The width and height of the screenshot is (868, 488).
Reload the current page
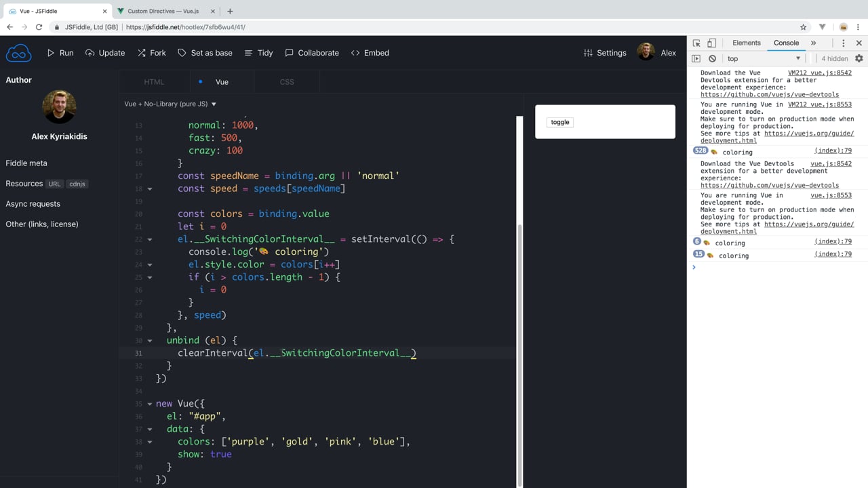pos(39,27)
